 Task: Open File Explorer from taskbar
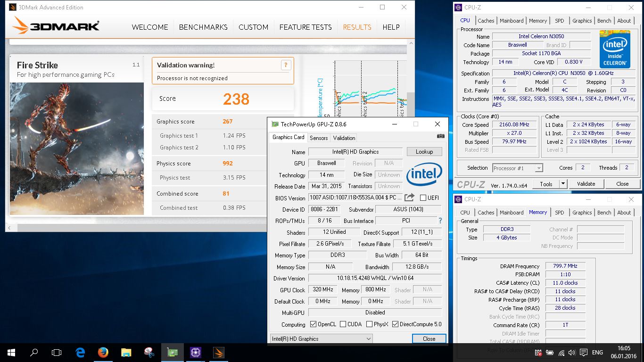(x=126, y=352)
